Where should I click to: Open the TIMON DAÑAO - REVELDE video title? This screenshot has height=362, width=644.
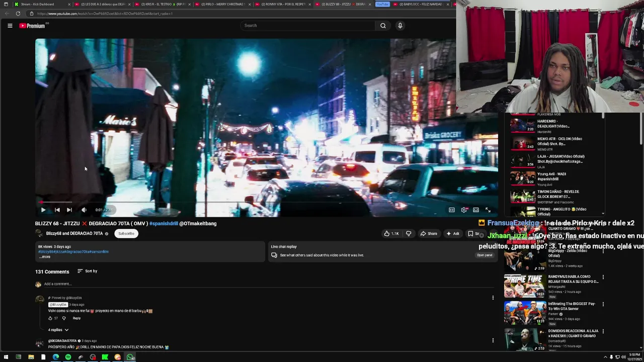pyautogui.click(x=558, y=194)
